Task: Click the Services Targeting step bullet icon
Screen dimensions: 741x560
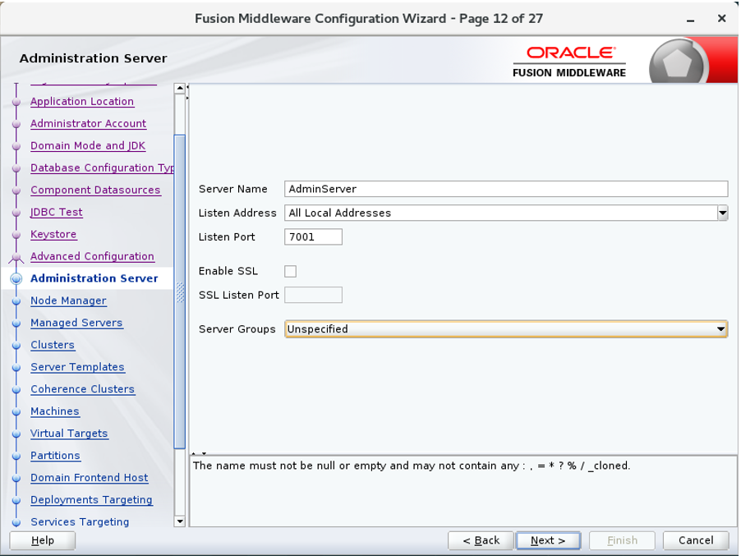Action: (16, 523)
